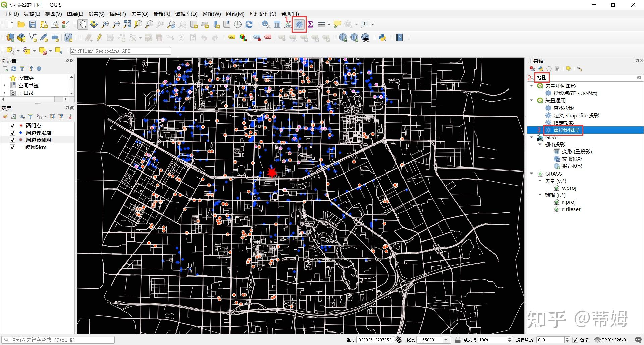Collapse the 栅格 (r.*) GRASS subgroup
644x345 pixels.
coord(540,195)
